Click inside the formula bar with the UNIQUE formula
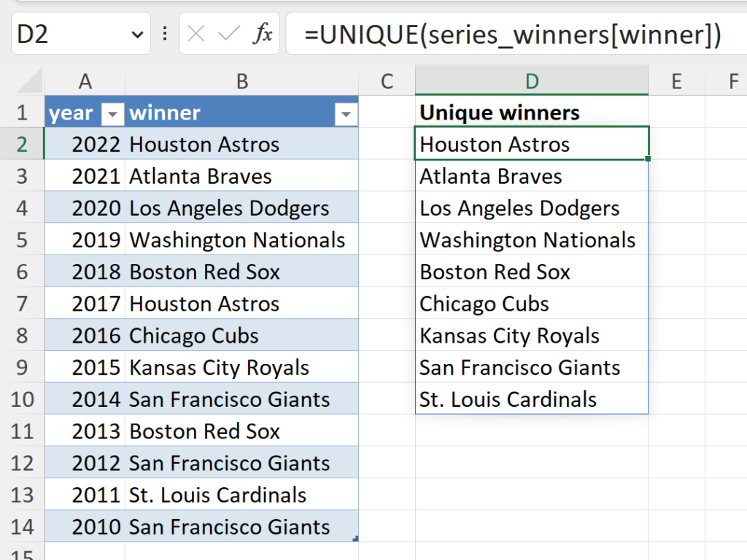747x560 pixels. click(x=516, y=34)
